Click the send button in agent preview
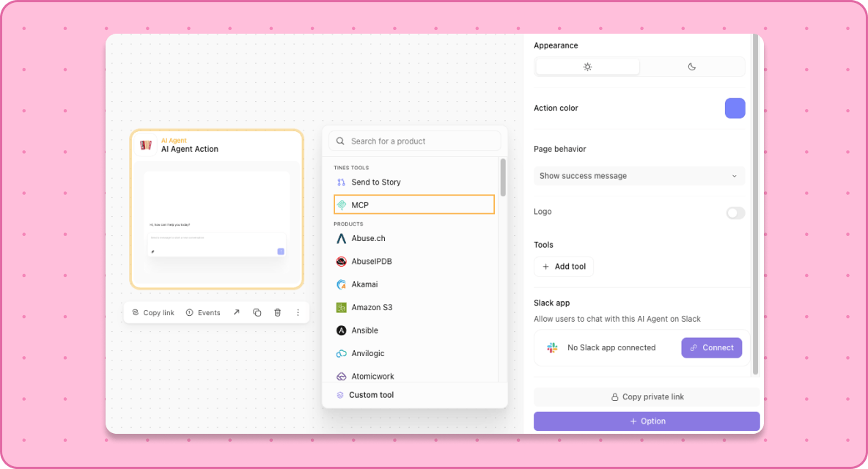This screenshot has height=469, width=868. (281, 251)
